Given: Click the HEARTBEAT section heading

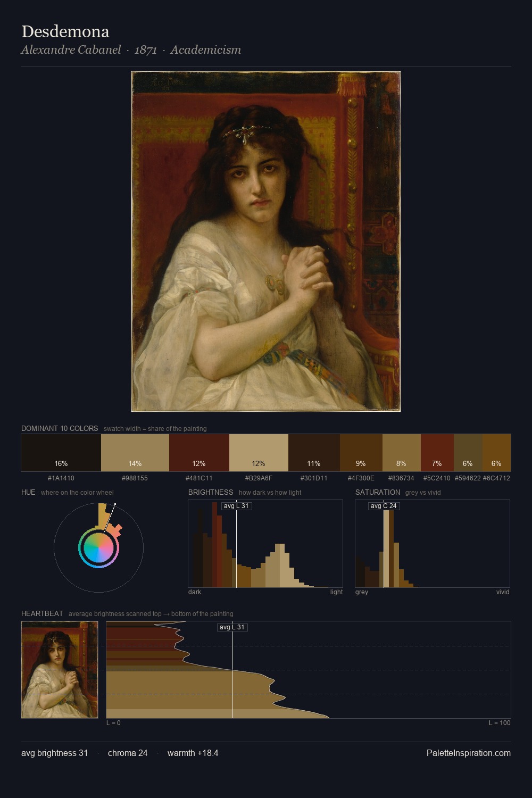Looking at the screenshot, I should tap(42, 613).
